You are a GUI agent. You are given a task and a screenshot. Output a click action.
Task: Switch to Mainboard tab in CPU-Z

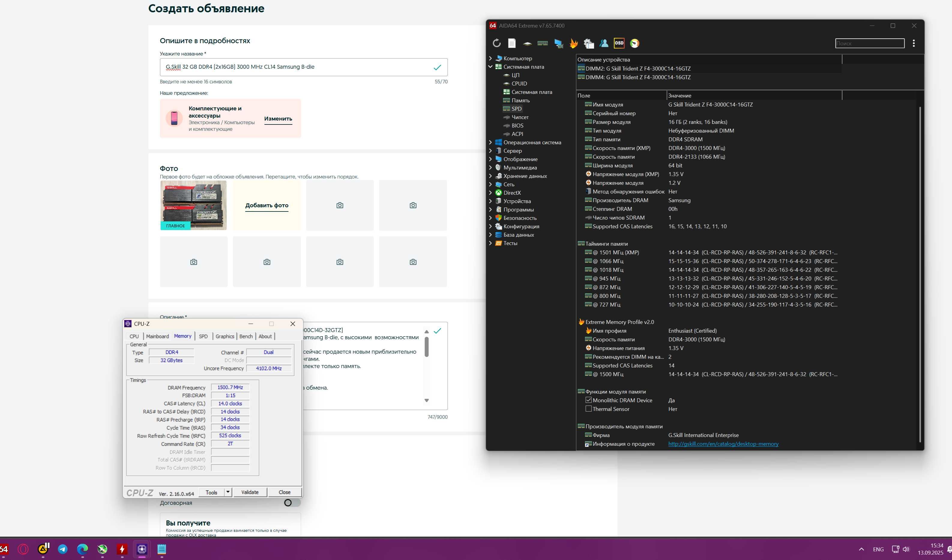click(158, 336)
